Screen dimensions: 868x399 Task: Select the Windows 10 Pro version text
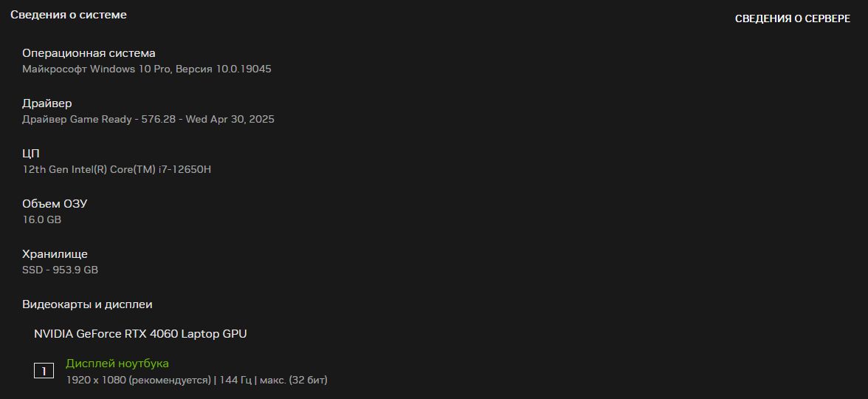click(x=147, y=69)
